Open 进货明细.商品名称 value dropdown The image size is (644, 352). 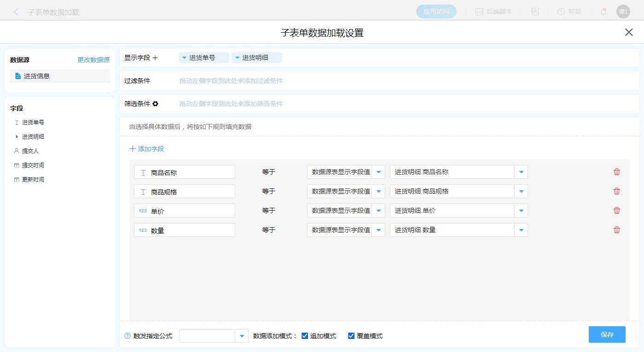click(x=521, y=172)
